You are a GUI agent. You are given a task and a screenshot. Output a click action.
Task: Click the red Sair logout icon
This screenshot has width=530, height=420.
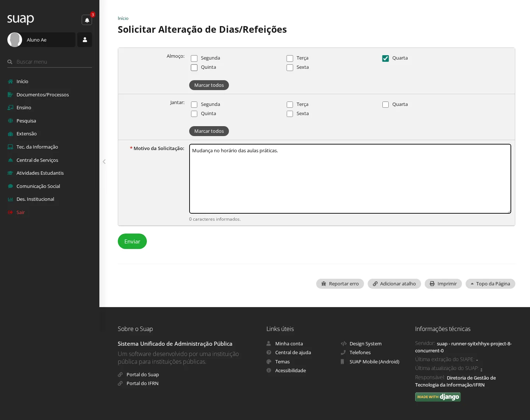(10, 212)
